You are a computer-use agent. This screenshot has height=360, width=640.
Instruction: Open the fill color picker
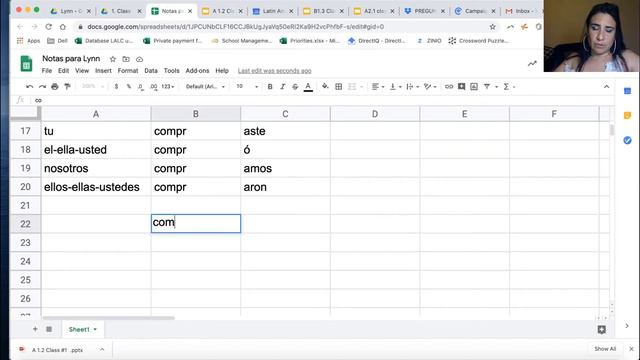point(325,87)
